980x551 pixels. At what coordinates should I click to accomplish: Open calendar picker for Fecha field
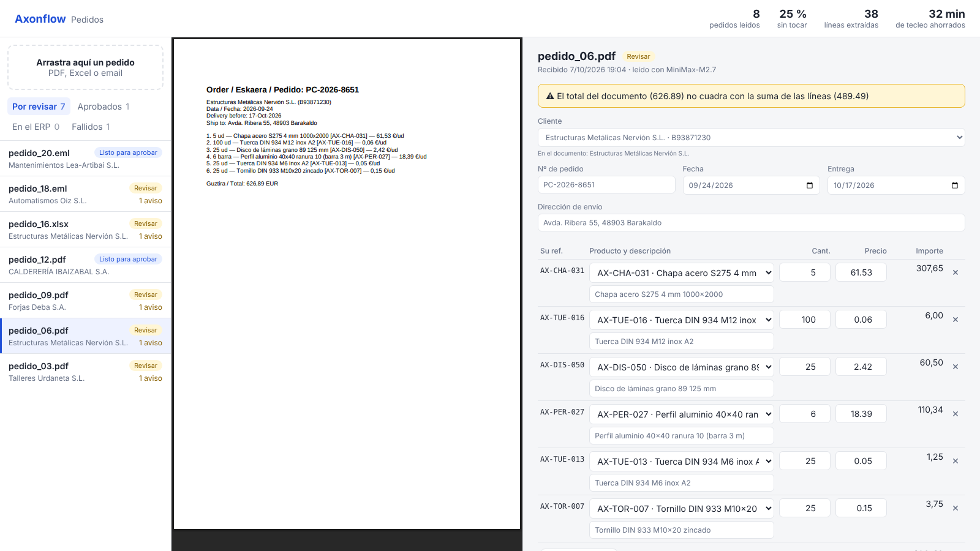810,186
